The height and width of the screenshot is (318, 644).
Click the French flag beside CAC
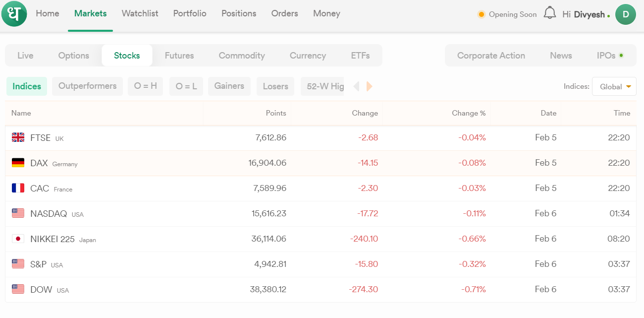(18, 188)
